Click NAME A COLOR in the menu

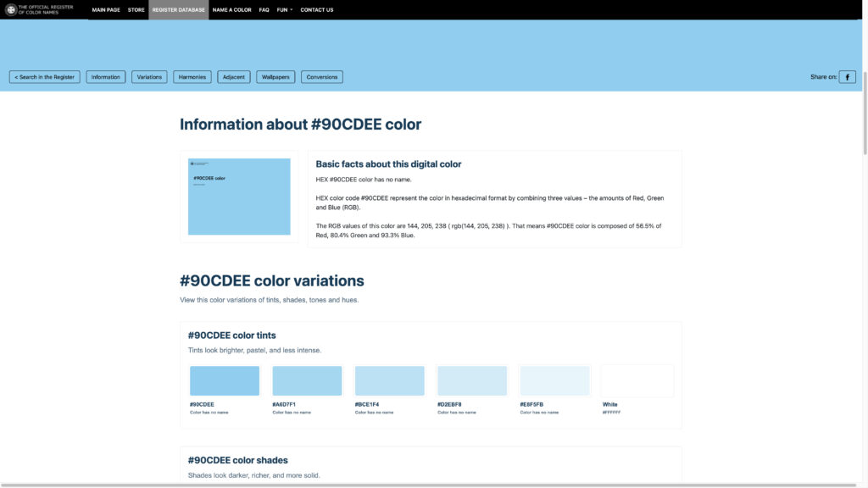point(231,9)
